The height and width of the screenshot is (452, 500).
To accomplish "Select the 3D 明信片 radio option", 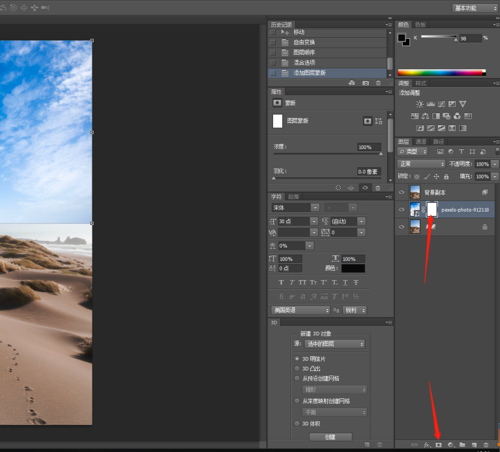I will 297,359.
